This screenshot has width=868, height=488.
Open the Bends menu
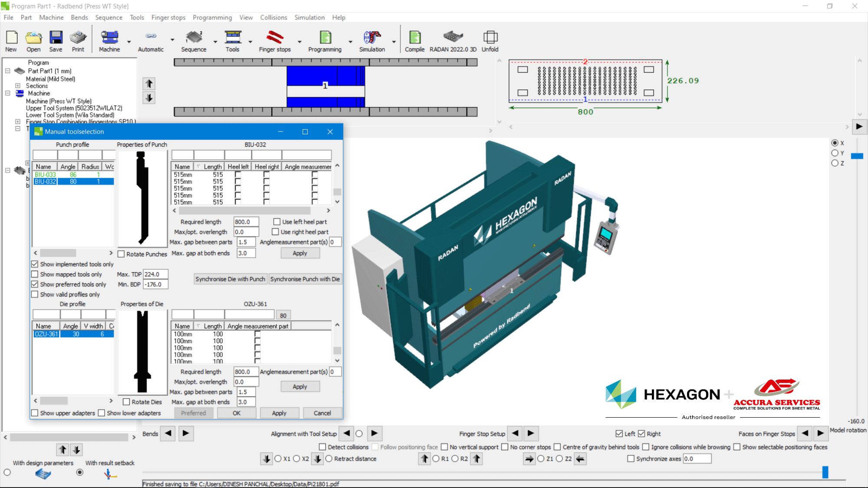pos(79,17)
